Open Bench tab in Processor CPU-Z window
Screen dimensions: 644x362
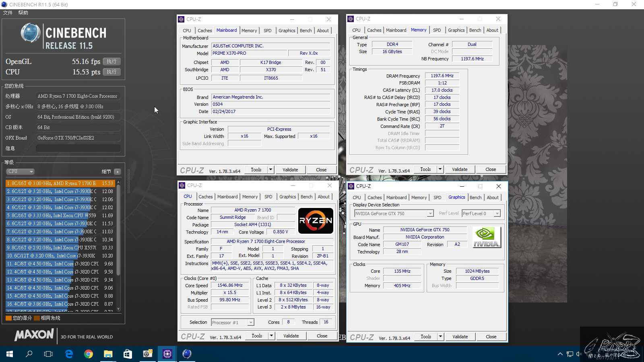[306, 197]
